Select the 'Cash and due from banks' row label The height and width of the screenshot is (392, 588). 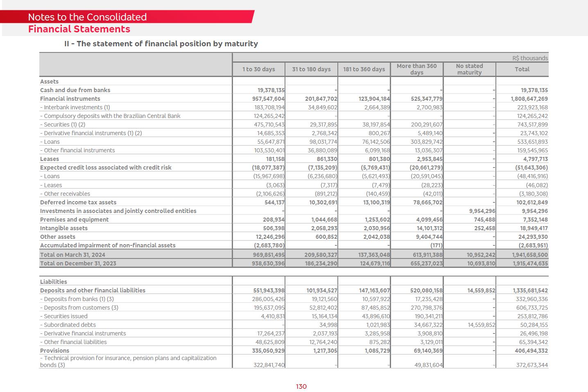[75, 90]
